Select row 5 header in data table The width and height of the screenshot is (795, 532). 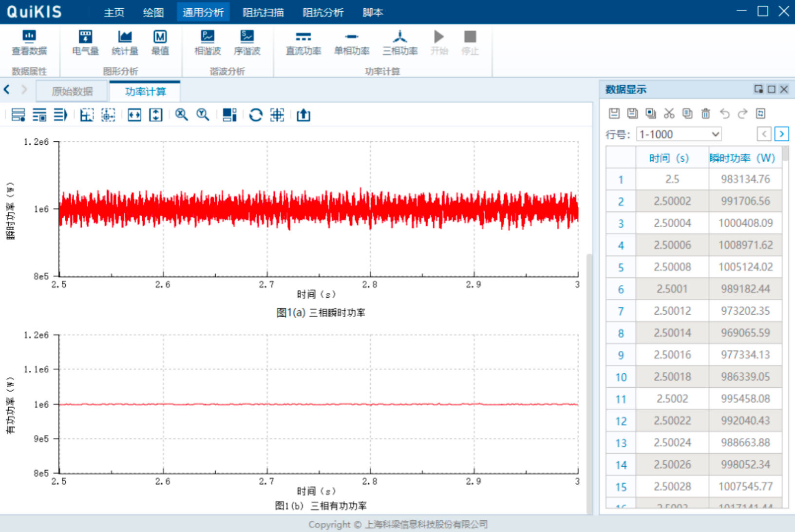click(621, 267)
